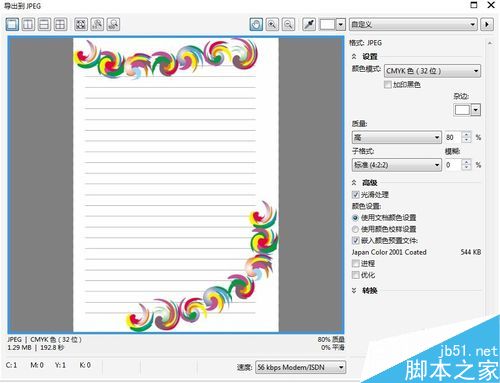Switch to two horizontal previews layout
The width and height of the screenshot is (500, 383).
(44, 24)
